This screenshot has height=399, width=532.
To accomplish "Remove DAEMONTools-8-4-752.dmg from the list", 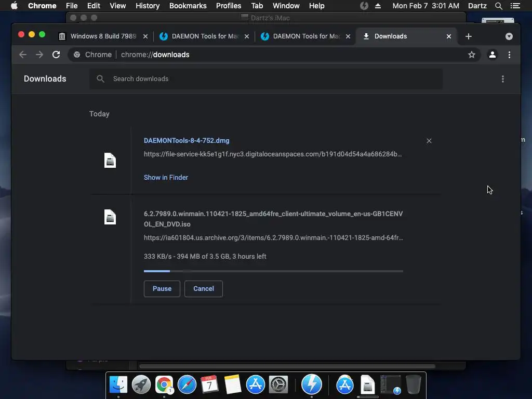I will pos(429,141).
